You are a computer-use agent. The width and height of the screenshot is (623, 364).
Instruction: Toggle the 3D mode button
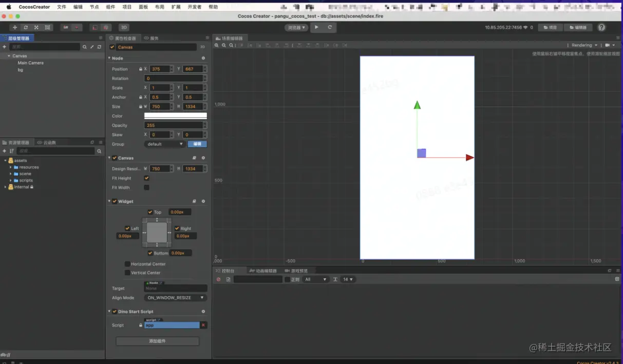[124, 27]
